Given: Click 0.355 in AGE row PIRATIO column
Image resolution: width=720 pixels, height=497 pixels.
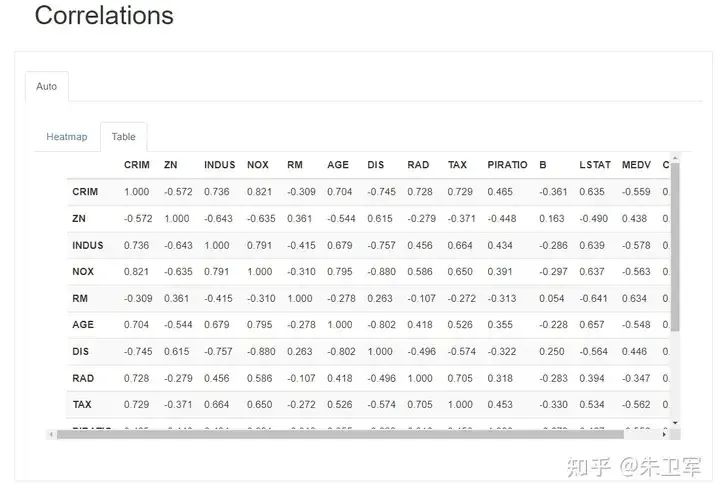Looking at the screenshot, I should (500, 325).
